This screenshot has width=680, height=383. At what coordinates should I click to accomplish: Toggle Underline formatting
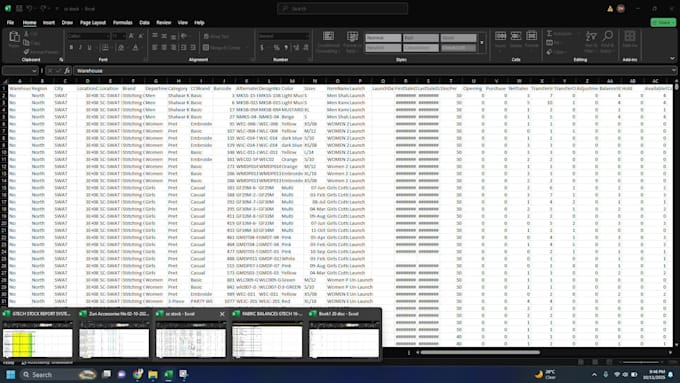point(90,47)
